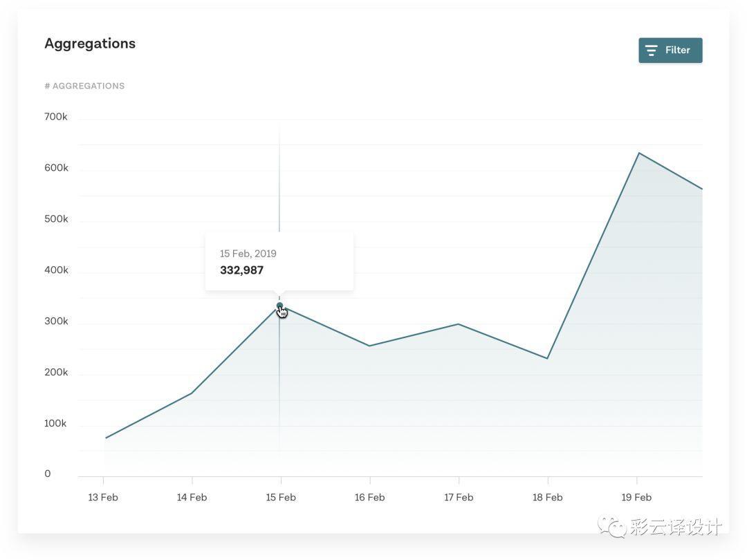Click the # AGGREGATIONS axis label
The width and height of the screenshot is (747, 560).
(84, 86)
